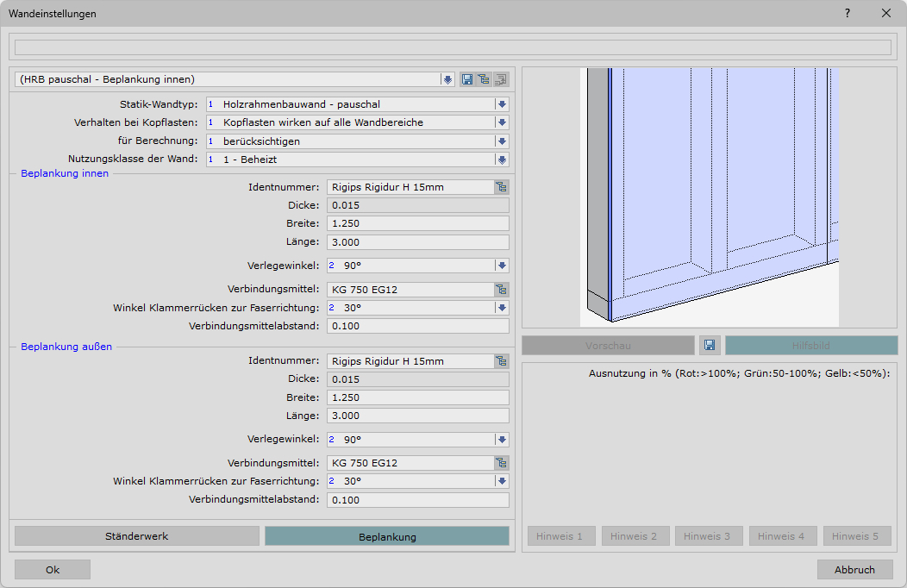
Task: Expand the Statik-Wandtyp dropdown
Action: pyautogui.click(x=502, y=104)
